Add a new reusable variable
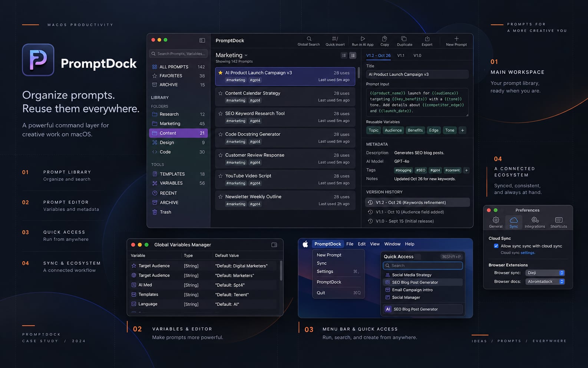The height and width of the screenshot is (368, 588). pos(462,130)
